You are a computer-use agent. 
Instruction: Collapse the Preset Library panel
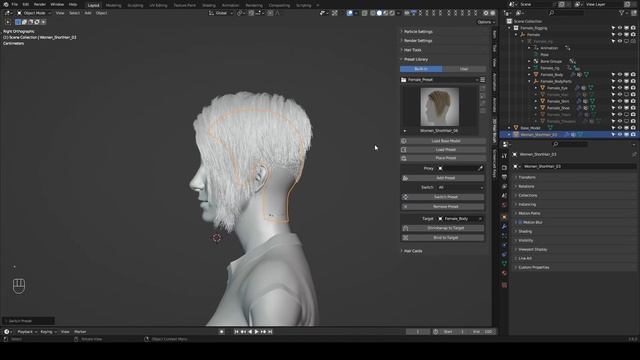(416, 59)
